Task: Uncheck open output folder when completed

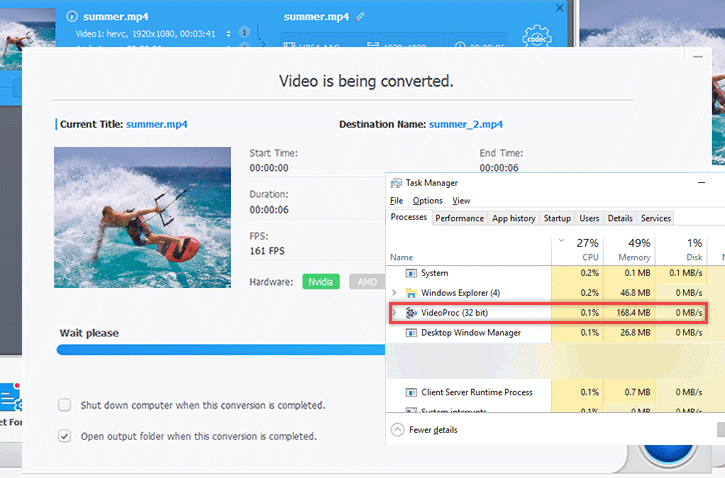Action: click(x=65, y=436)
